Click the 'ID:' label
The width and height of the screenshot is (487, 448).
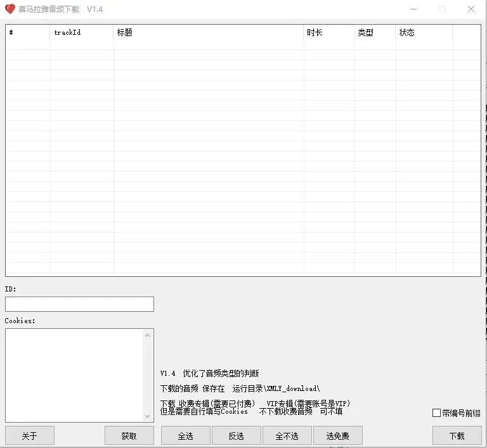tap(10, 289)
